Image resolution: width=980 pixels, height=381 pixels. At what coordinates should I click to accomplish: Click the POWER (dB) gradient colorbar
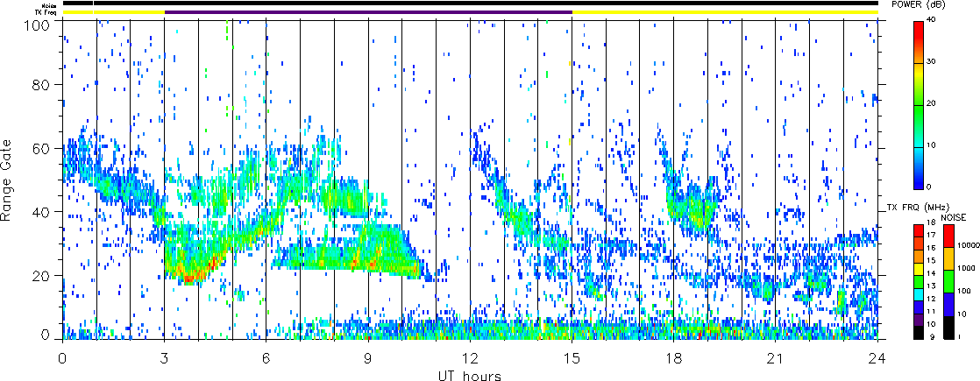tap(920, 105)
